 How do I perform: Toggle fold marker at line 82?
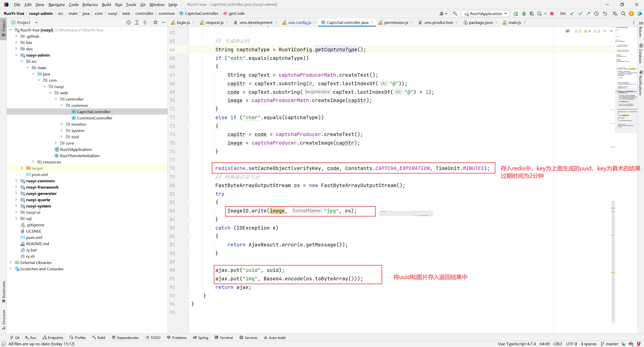pyautogui.click(x=189, y=202)
